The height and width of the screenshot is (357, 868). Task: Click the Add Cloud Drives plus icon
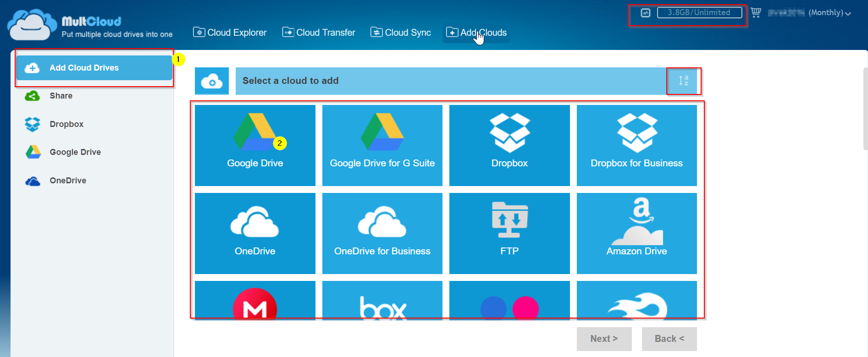pos(32,68)
